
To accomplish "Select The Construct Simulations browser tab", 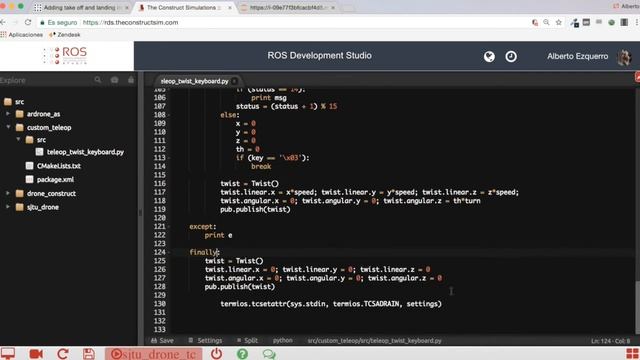I will point(184,8).
